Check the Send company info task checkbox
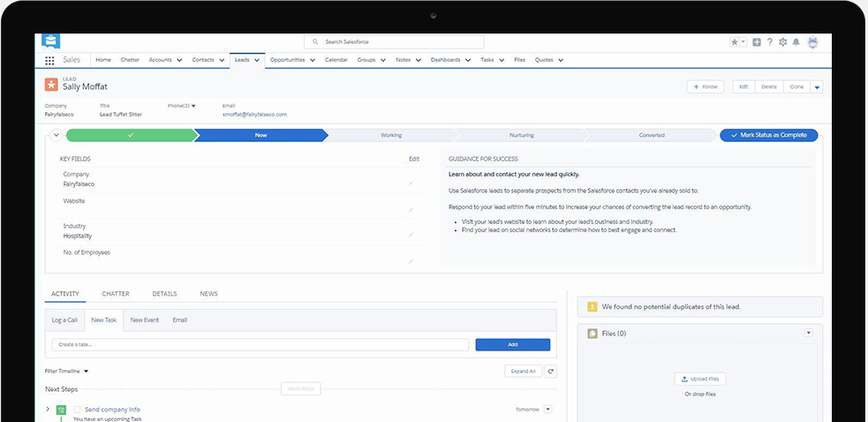The width and height of the screenshot is (868, 422). [78, 410]
